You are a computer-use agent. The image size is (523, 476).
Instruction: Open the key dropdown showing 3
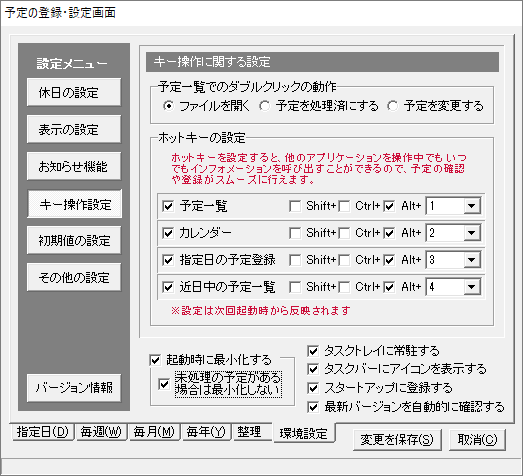pos(472,260)
